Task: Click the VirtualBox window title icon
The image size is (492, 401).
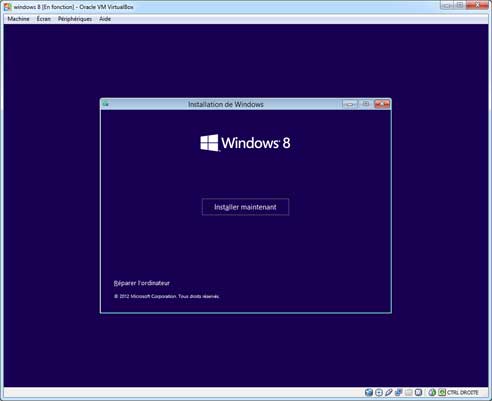Action: [8, 7]
